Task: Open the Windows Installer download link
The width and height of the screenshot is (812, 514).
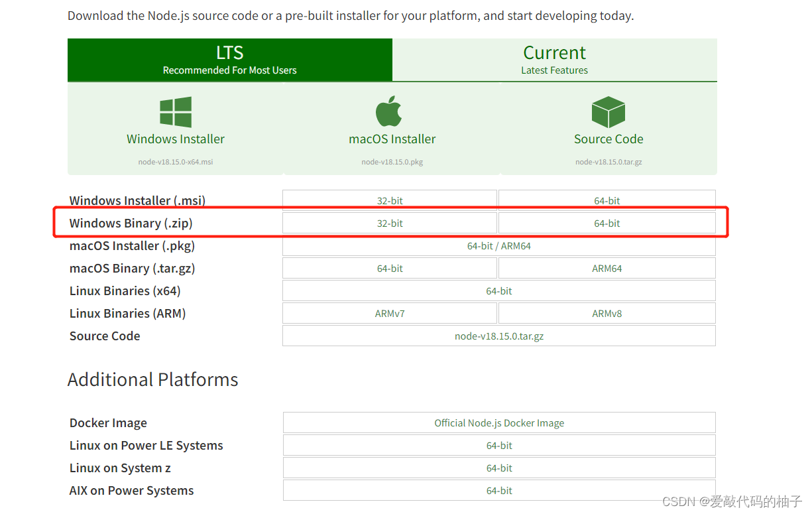Action: coord(176,139)
